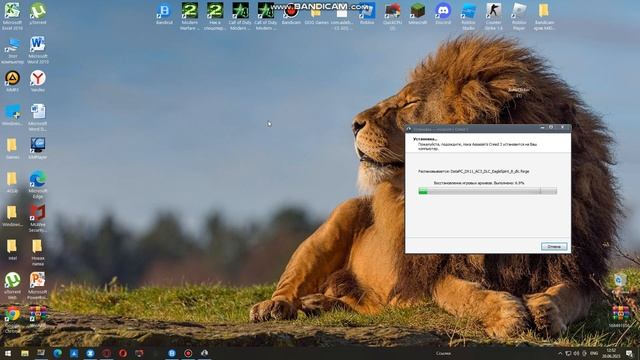Select the Новая папка folder on desktop
The height and width of the screenshot is (360, 640).
coord(38,252)
